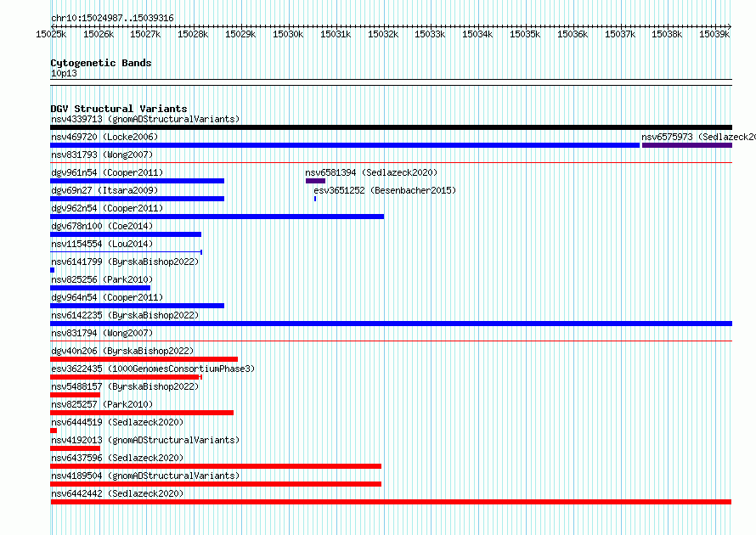Select the red nsv4192013 variant bar
Image resolution: width=756 pixels, height=535 pixels.
pos(76,448)
